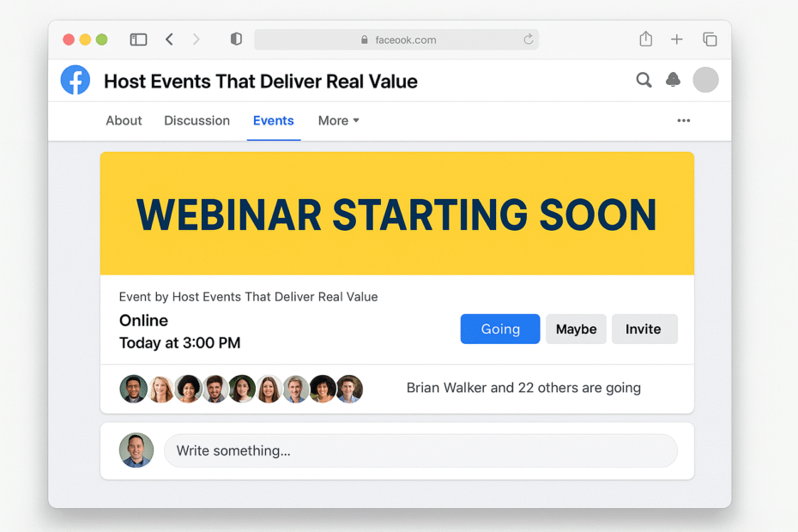Open search using the magnifier icon
This screenshot has width=798, height=532.
[644, 80]
